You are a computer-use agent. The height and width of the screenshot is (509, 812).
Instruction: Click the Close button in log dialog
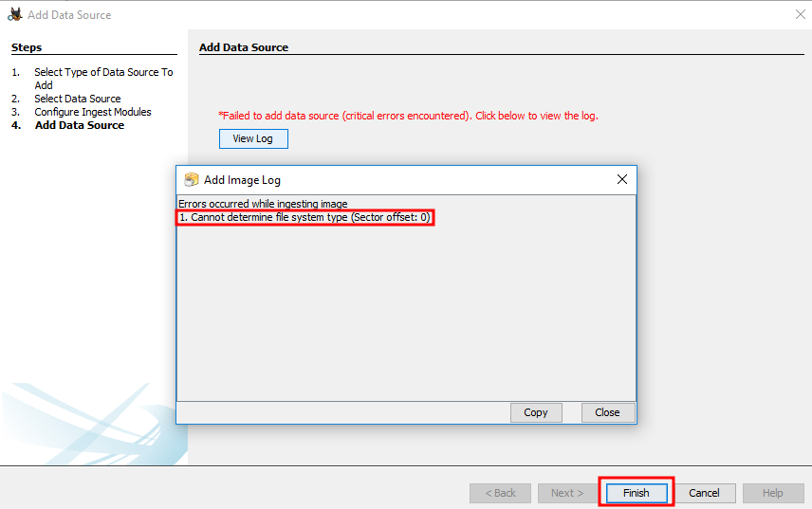(607, 412)
